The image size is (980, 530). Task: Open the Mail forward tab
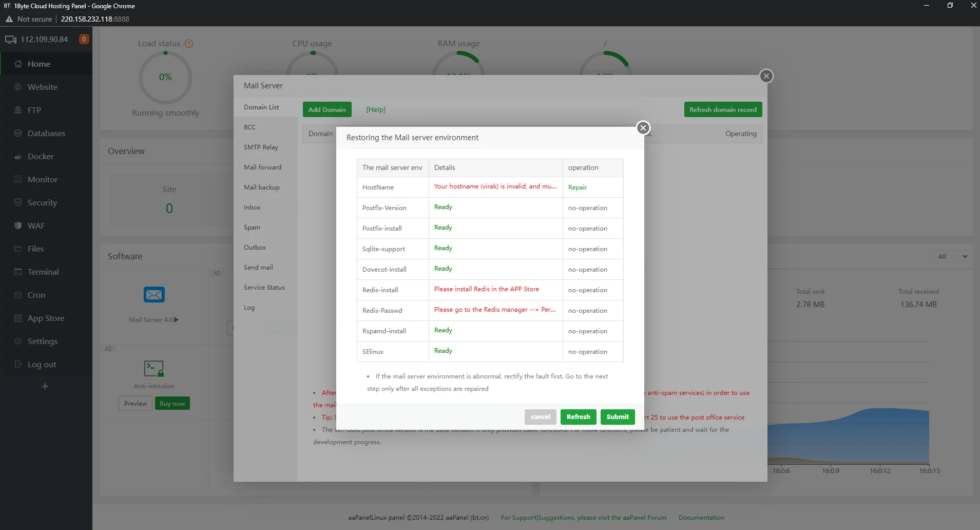(x=265, y=167)
